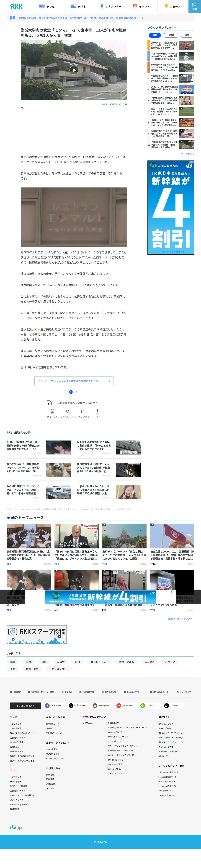
Task: Open 医療情報 under お役立ち案内
Action: tap(50, 775)
